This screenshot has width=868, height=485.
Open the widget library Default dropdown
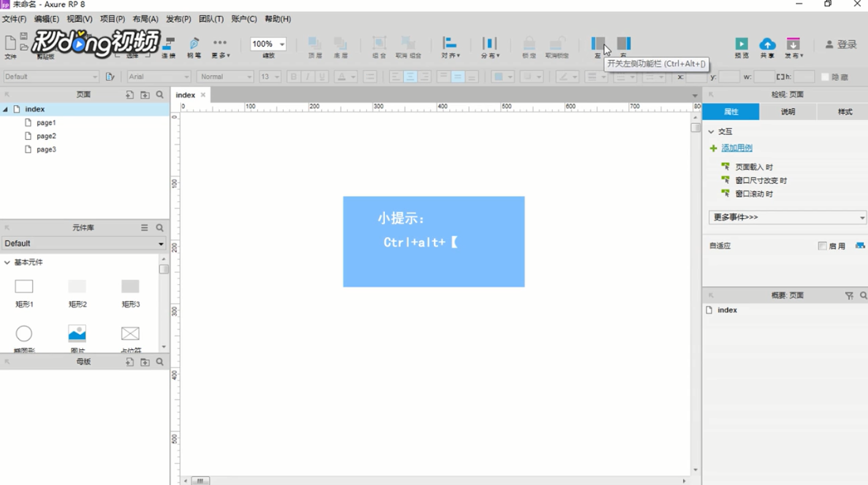(84, 243)
